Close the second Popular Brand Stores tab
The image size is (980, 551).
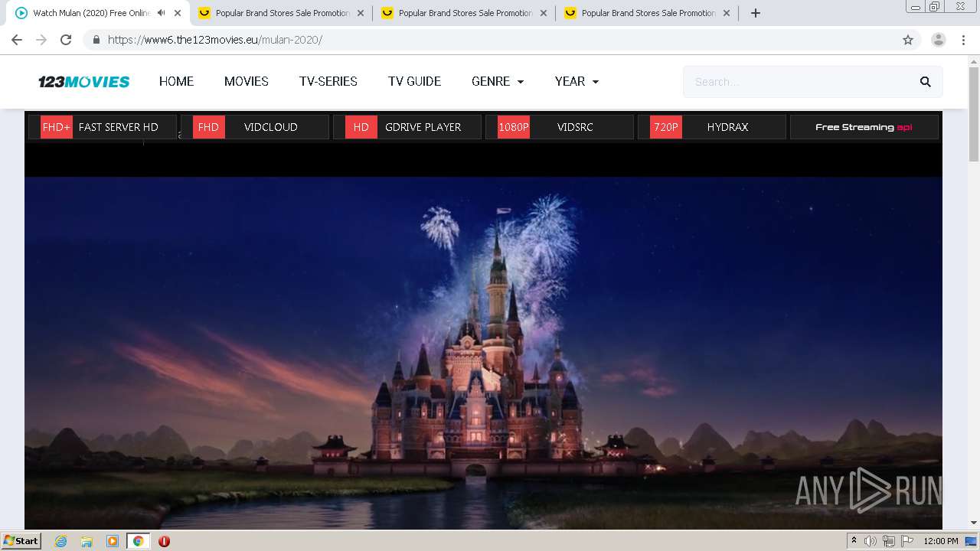(544, 13)
